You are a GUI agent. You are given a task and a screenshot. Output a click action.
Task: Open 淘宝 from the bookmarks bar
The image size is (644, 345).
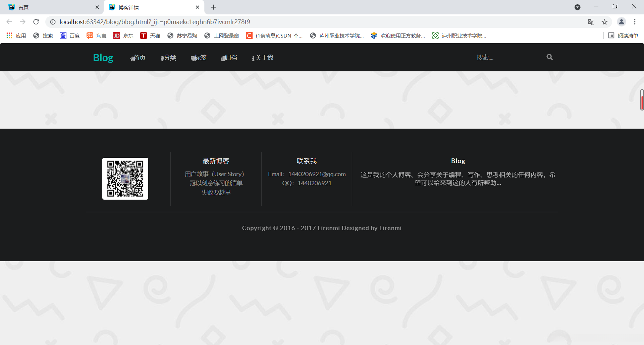[96, 36]
